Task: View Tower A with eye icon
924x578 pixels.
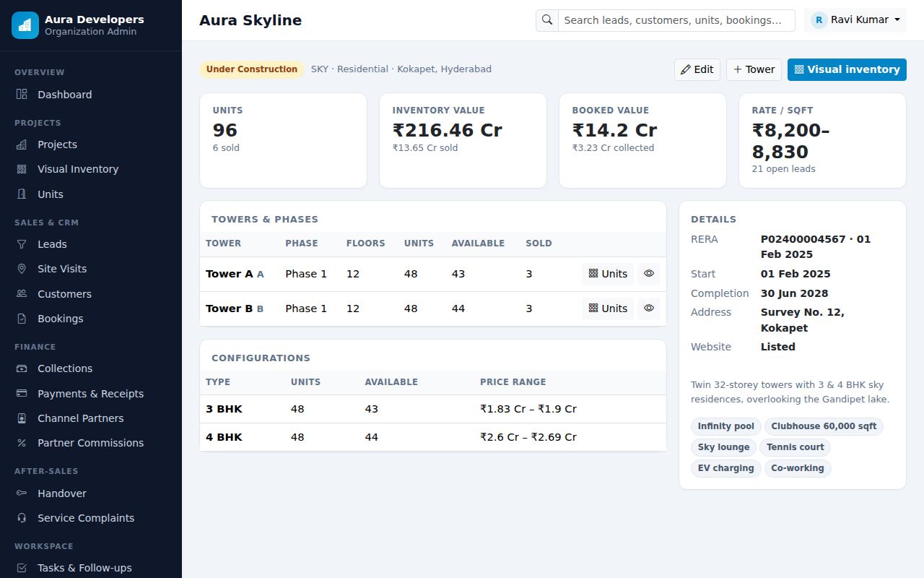Action: point(649,274)
